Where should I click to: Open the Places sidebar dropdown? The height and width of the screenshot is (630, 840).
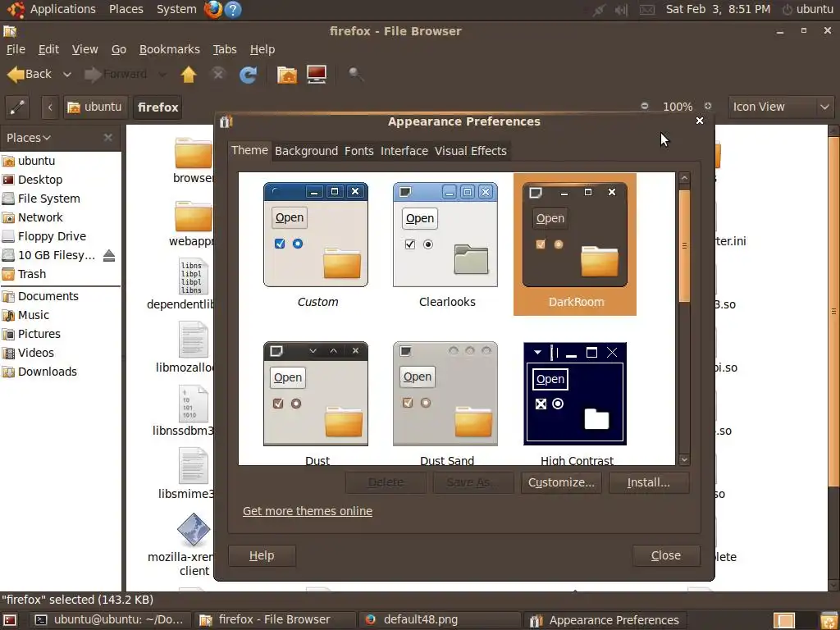29,138
